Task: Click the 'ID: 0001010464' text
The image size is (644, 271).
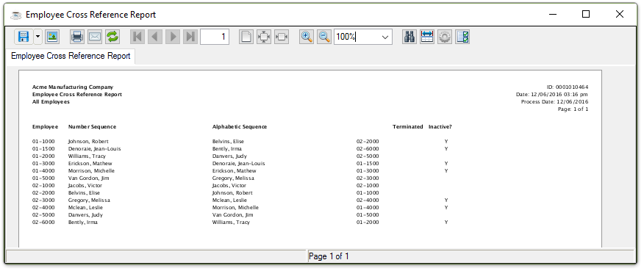Action: pyautogui.click(x=568, y=87)
